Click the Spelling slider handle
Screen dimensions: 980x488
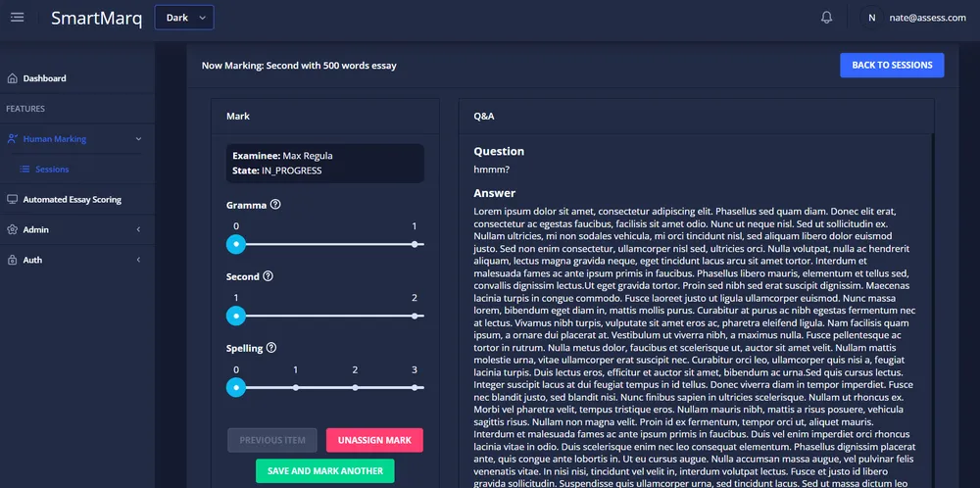click(235, 387)
